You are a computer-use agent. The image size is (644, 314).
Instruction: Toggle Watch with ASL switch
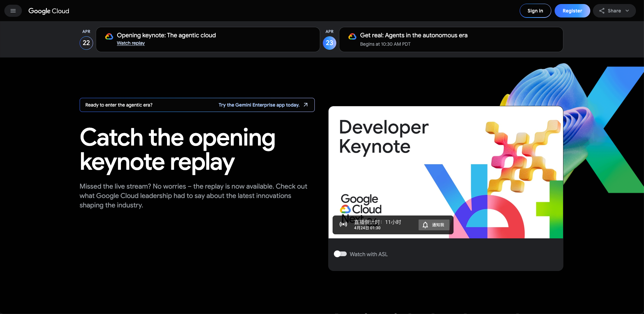point(340,254)
